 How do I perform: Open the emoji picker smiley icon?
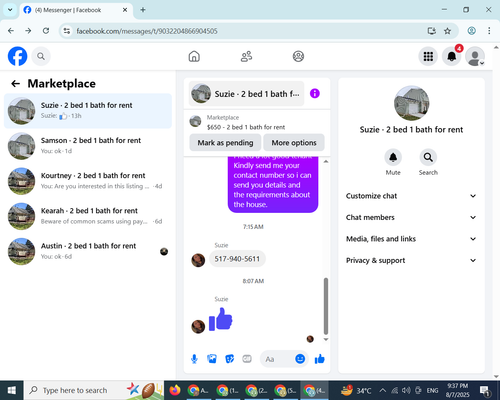[x=300, y=359]
